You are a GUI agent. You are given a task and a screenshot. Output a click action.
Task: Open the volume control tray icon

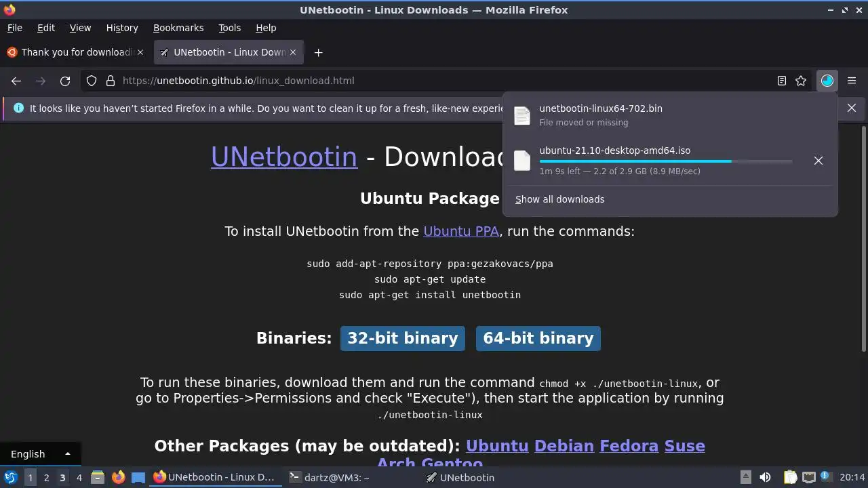point(765,477)
